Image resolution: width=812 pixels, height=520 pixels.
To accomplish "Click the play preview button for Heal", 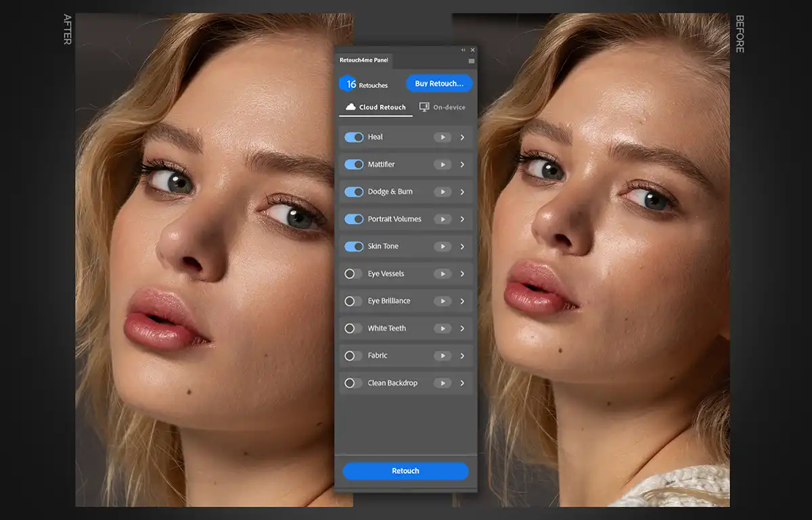I will [442, 137].
